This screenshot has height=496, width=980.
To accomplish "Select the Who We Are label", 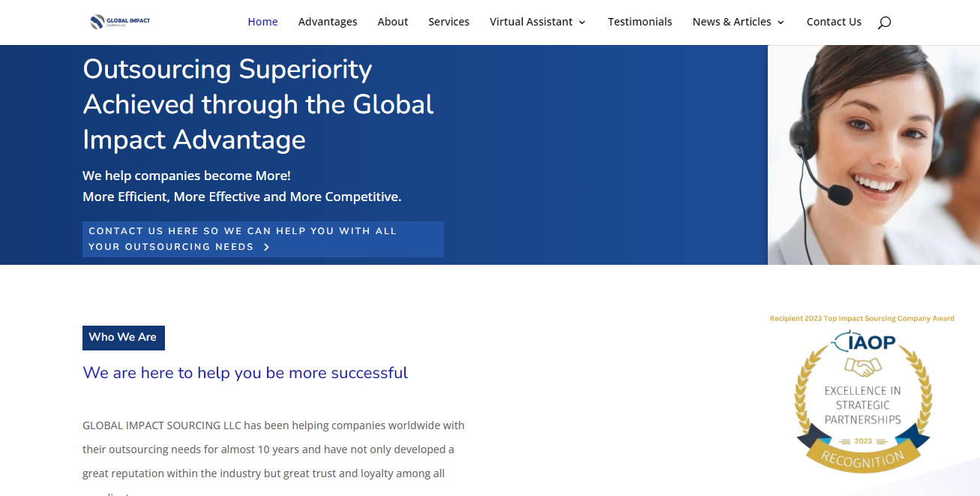I will (x=124, y=338).
